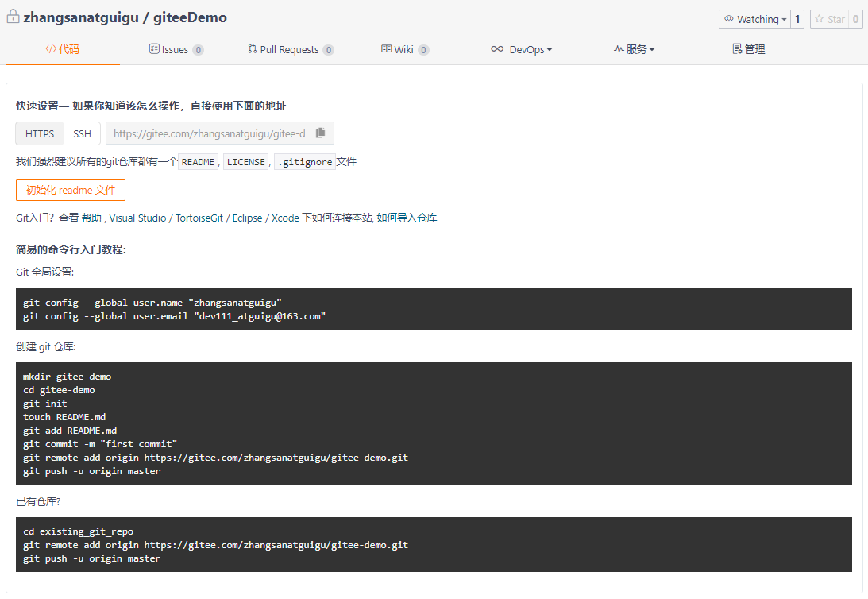Click the code brackets icon on 代码 tab

point(51,48)
